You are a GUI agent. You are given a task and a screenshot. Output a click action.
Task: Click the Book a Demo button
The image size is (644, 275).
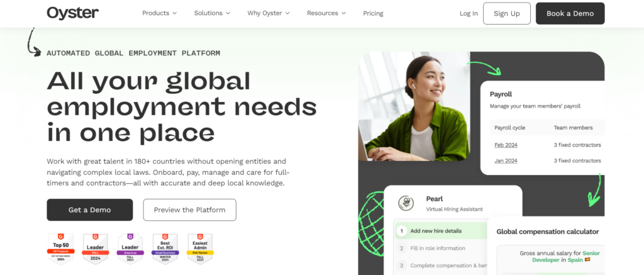(x=570, y=14)
